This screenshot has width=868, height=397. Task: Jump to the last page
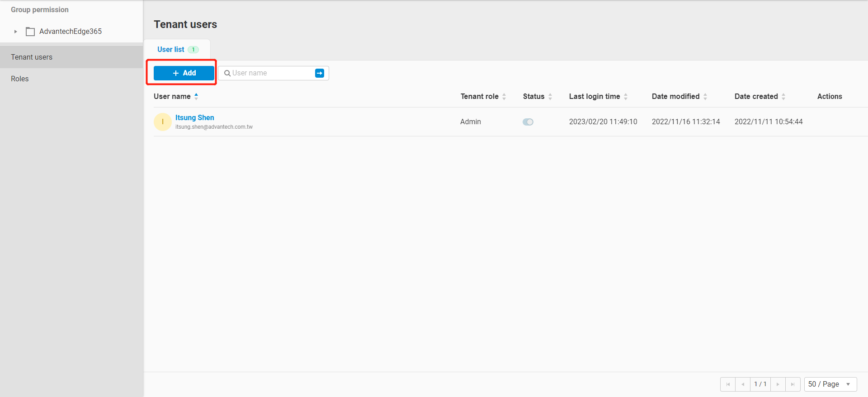tap(793, 384)
